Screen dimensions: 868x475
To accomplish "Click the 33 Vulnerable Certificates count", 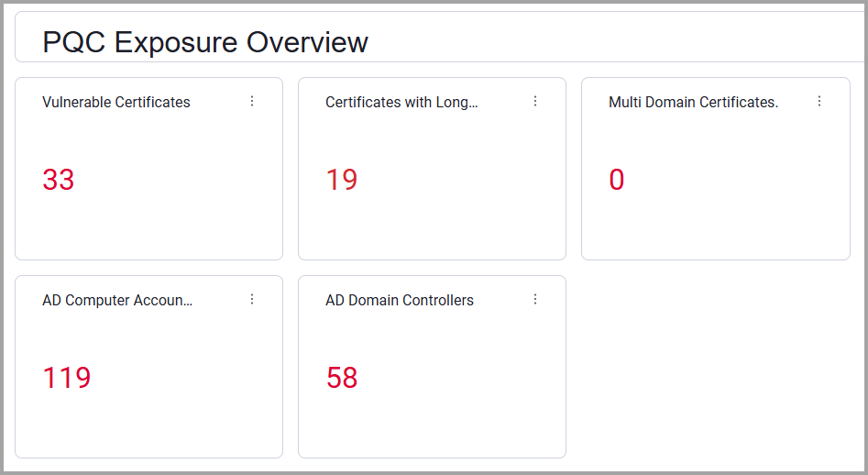I will click(58, 180).
